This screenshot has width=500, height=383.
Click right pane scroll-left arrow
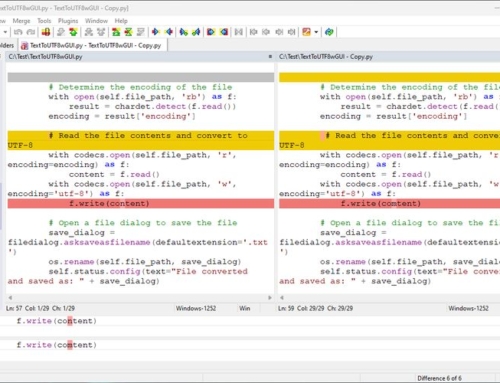282,298
